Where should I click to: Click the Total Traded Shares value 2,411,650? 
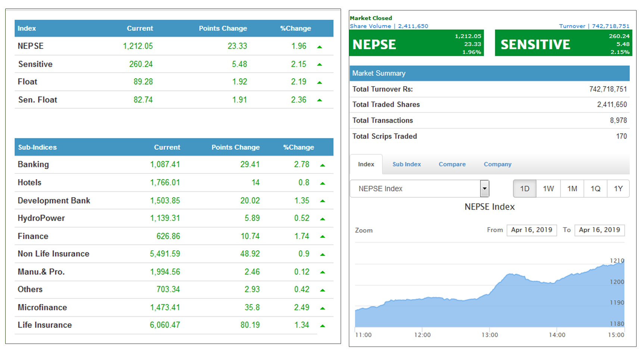(612, 104)
